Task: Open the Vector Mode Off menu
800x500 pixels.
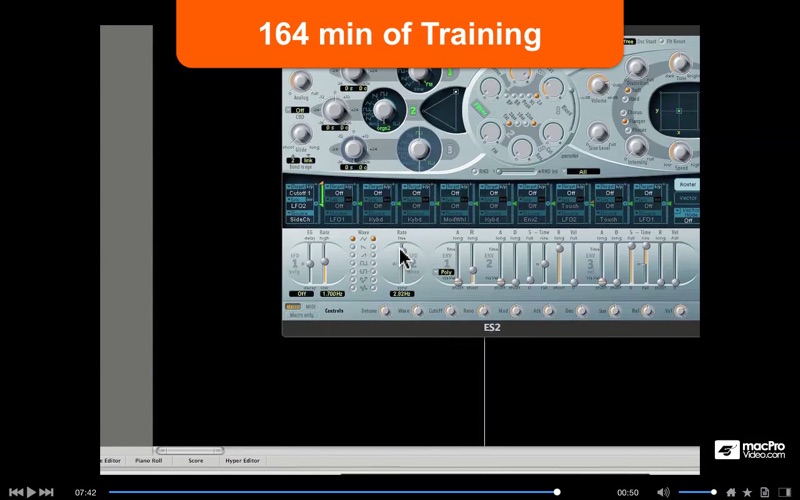Action: pyautogui.click(x=687, y=220)
